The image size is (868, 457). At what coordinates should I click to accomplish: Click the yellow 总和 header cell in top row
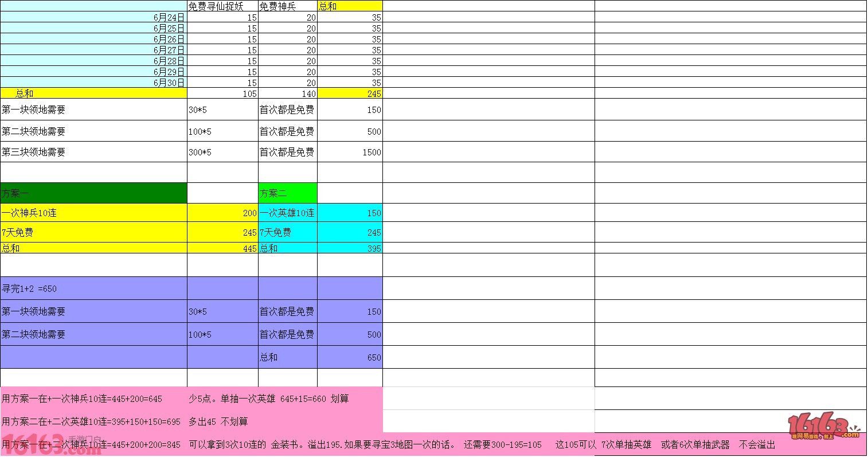(x=350, y=6)
